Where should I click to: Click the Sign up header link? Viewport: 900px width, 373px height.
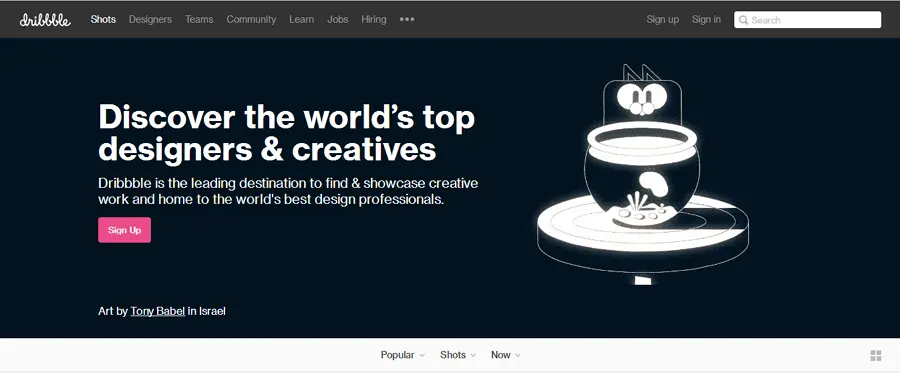[x=662, y=19]
